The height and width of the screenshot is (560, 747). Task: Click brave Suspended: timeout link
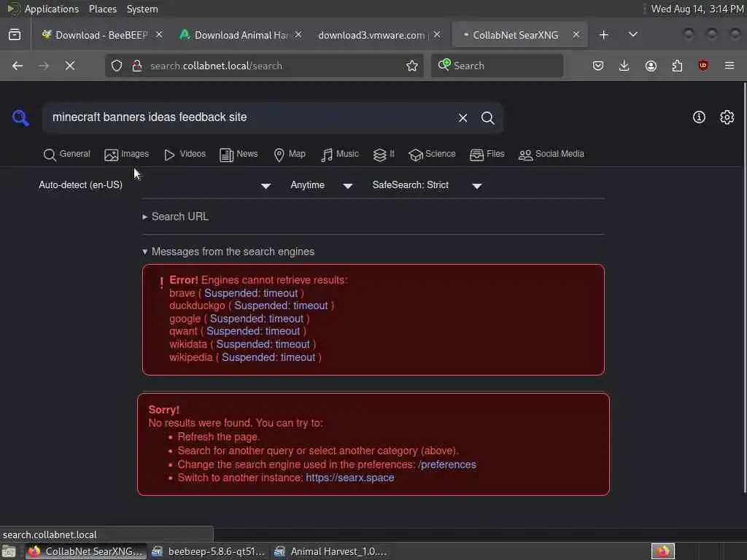[x=251, y=293]
